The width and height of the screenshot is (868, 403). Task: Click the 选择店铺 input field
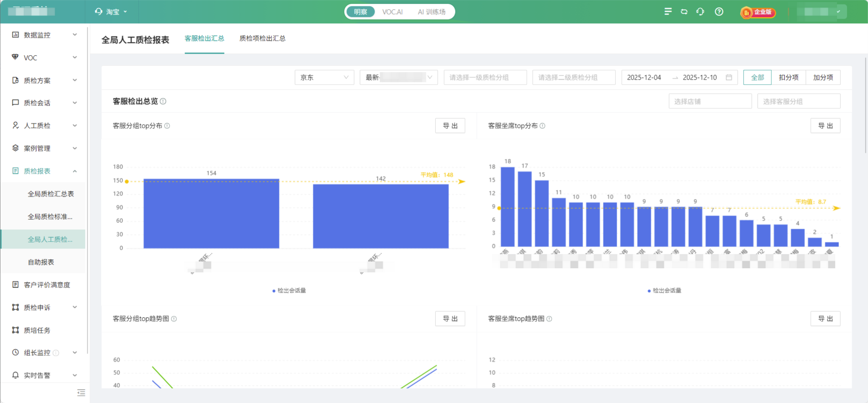coord(710,101)
